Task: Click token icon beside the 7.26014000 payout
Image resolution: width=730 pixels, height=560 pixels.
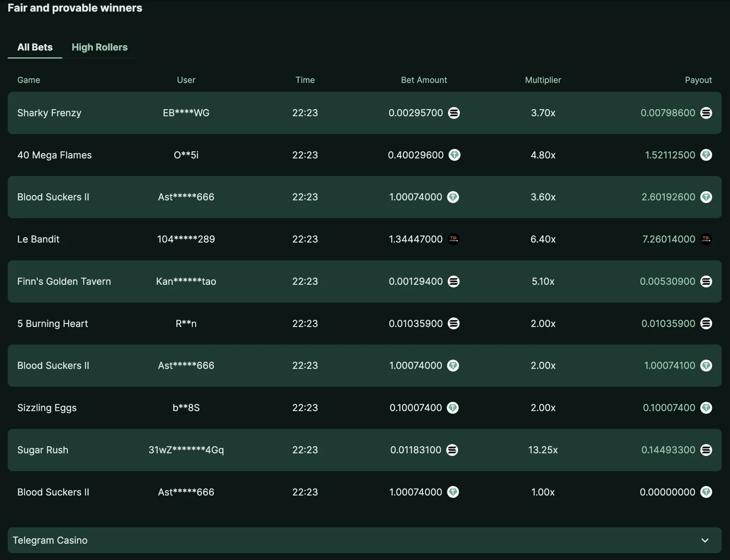Action: (x=706, y=239)
